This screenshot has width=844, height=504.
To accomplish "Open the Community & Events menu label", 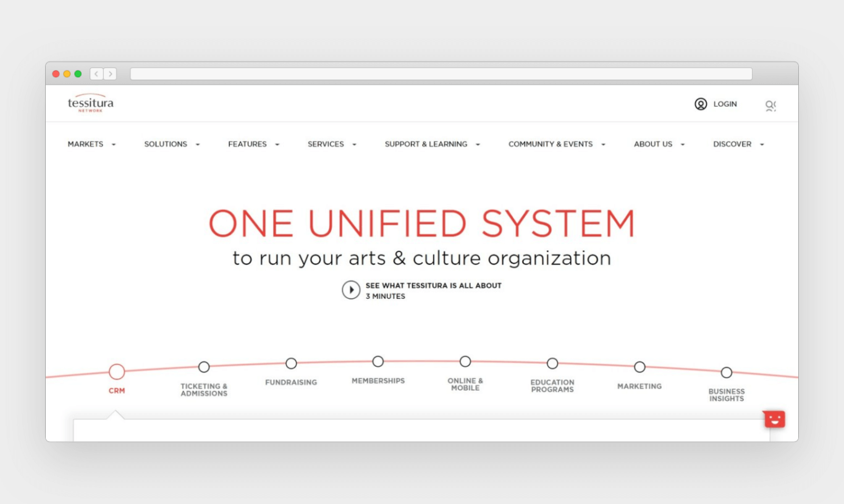I will pos(551,144).
